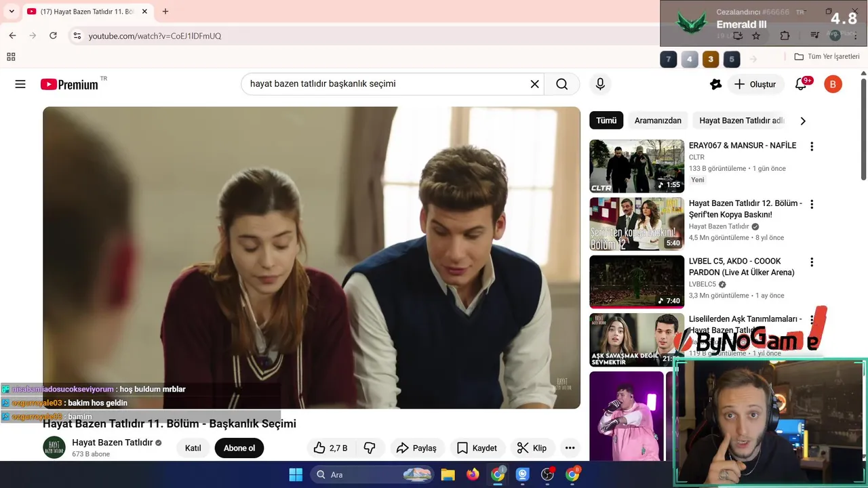View site information icon in the address bar
Viewport: 868px width, 488px height.
coord(77,35)
